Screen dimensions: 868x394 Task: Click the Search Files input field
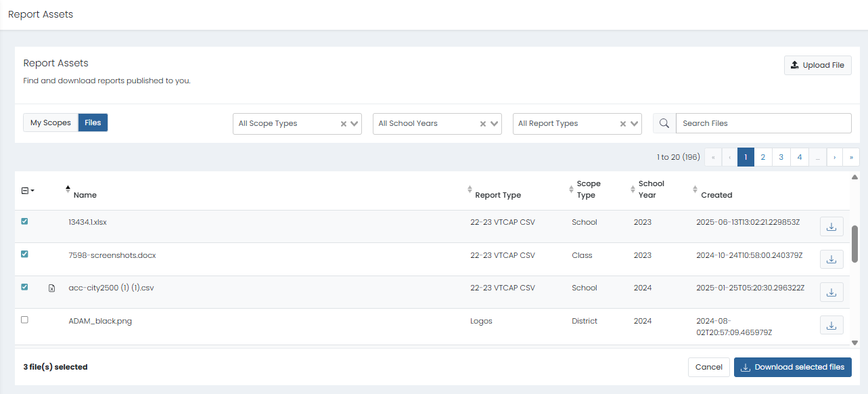(763, 123)
